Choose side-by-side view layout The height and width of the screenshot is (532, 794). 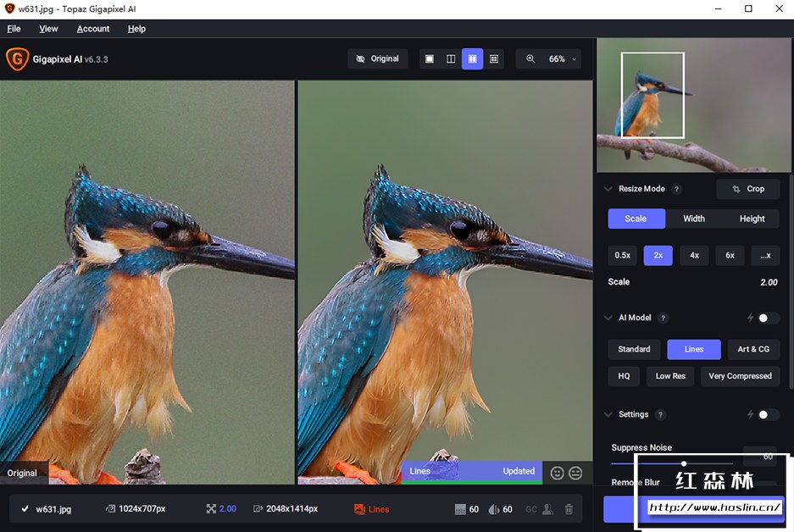(x=472, y=59)
